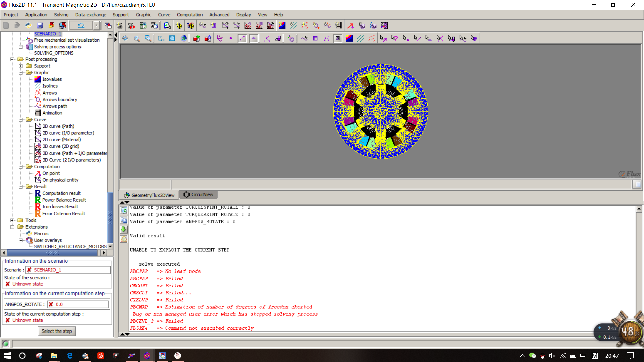Viewport: 644px width, 362px height.
Task: Click the refresh view icon
Action: [125, 38]
